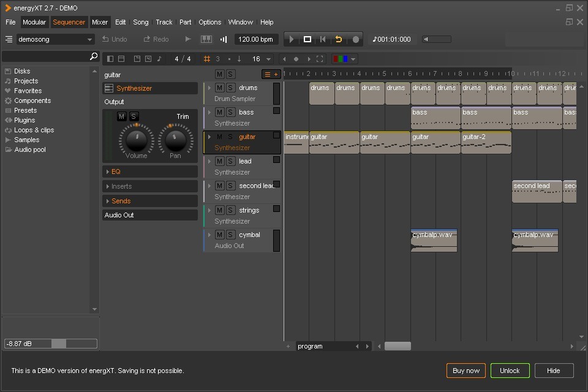Open the Track menu

pyautogui.click(x=164, y=22)
